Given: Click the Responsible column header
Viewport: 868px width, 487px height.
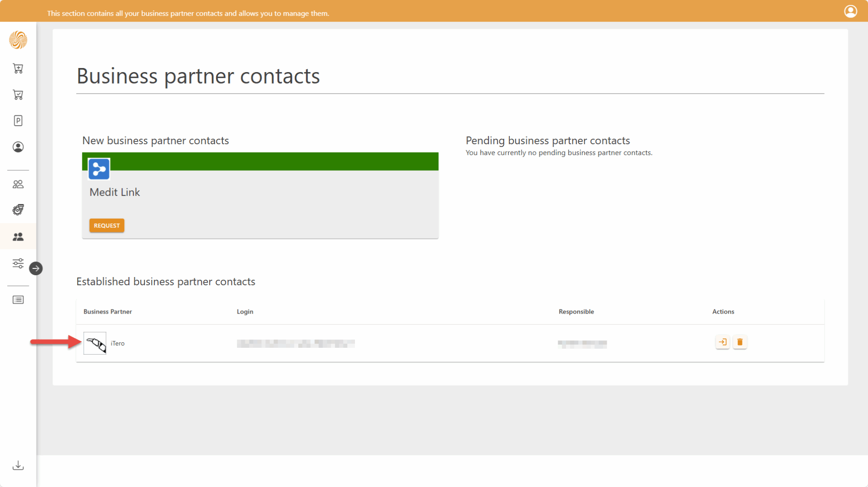Looking at the screenshot, I should click(x=576, y=312).
